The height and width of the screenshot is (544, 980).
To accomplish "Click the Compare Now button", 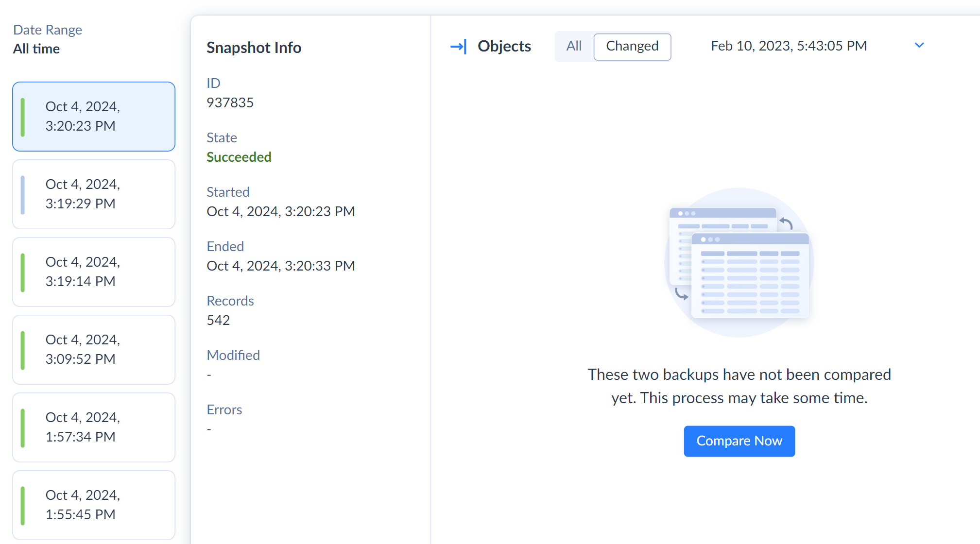I will 739,441.
